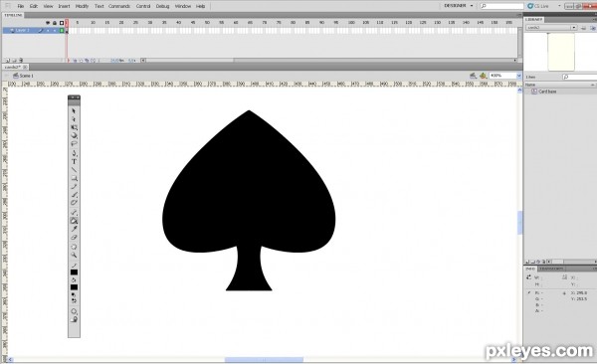597x364 pixels.
Task: Click the New Layer icon in timeline
Action: point(7,60)
